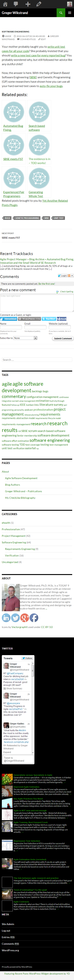Open the Twitter bird social icon
The height and width of the screenshot is (980, 74).
16,618
